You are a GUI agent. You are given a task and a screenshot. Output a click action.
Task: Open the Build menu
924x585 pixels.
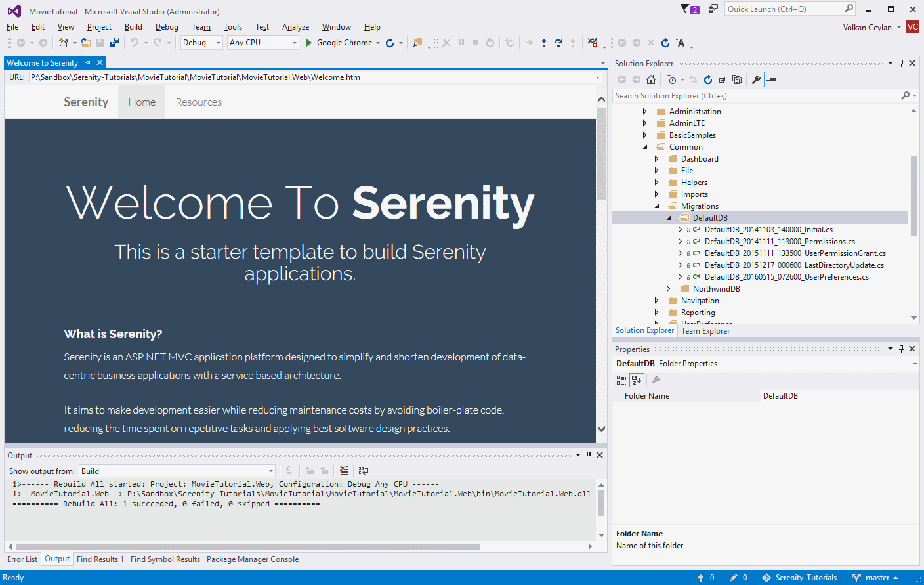133,27
